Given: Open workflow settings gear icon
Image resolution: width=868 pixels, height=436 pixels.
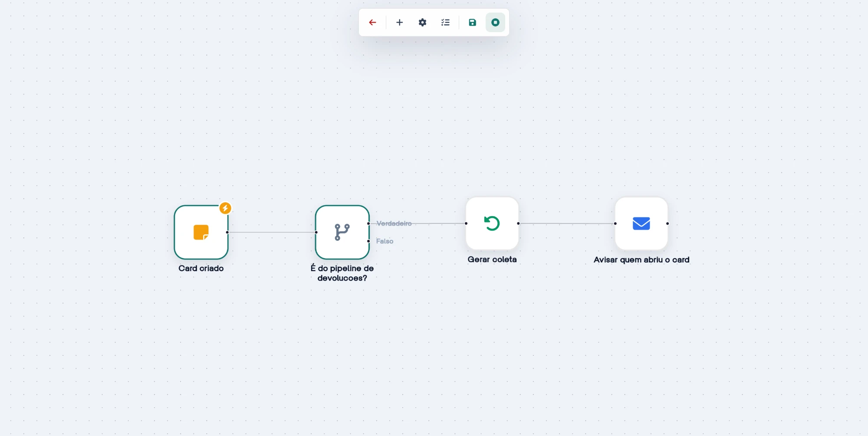Looking at the screenshot, I should (422, 23).
